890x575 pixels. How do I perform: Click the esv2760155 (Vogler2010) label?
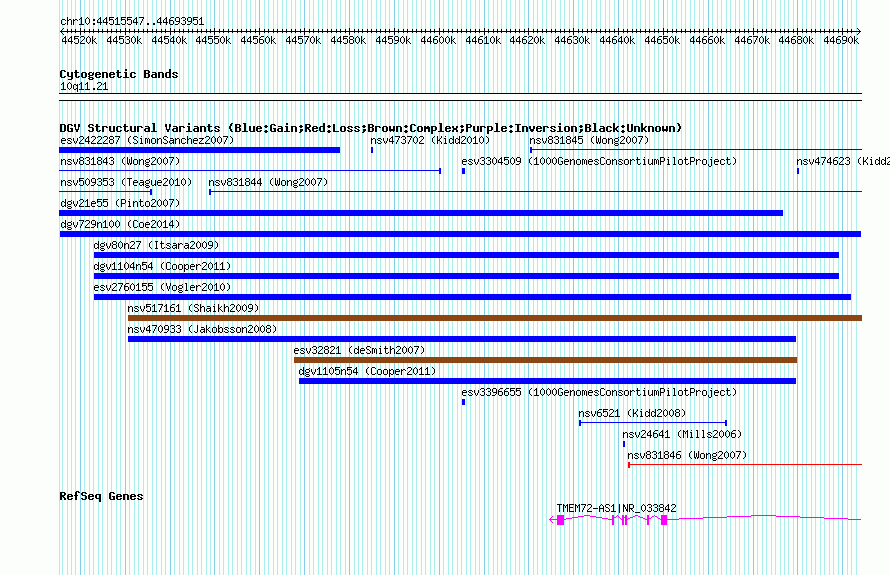(x=162, y=287)
